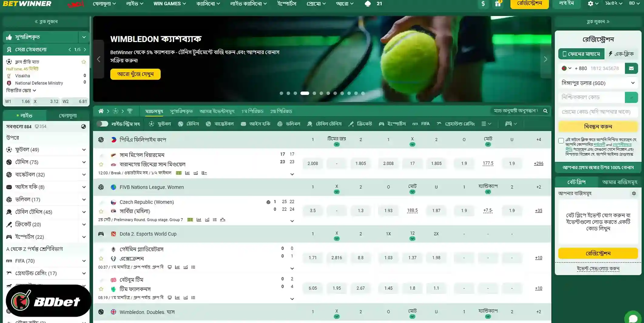This screenshot has width=644, height=323.
Task: Favorite the সান মিগেল বিয়ারমেন match star
Action: tap(101, 164)
